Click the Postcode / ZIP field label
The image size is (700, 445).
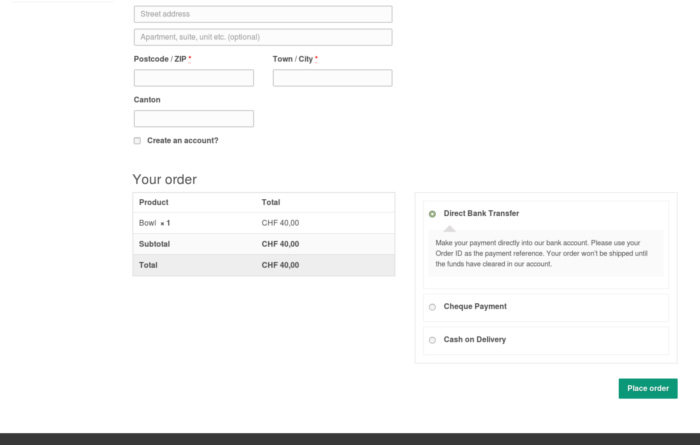pyautogui.click(x=160, y=59)
